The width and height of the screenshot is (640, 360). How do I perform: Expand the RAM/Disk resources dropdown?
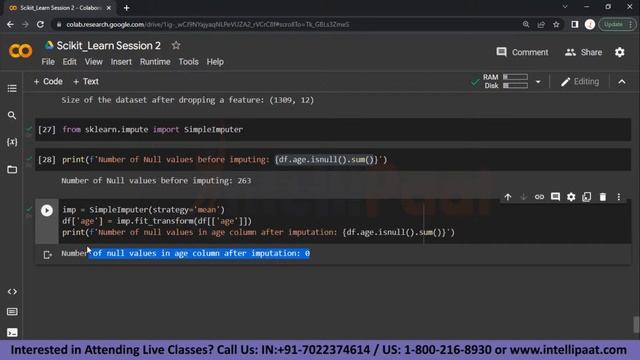(x=538, y=82)
